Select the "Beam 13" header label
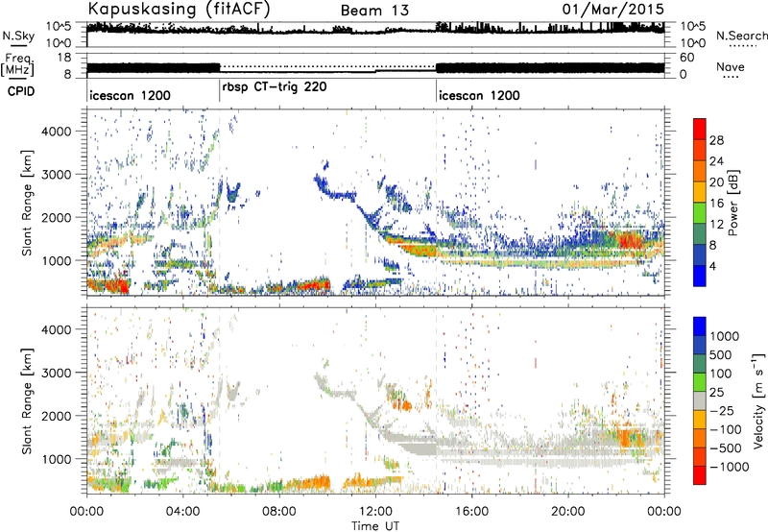This screenshot has height=532, width=768. 374,11
